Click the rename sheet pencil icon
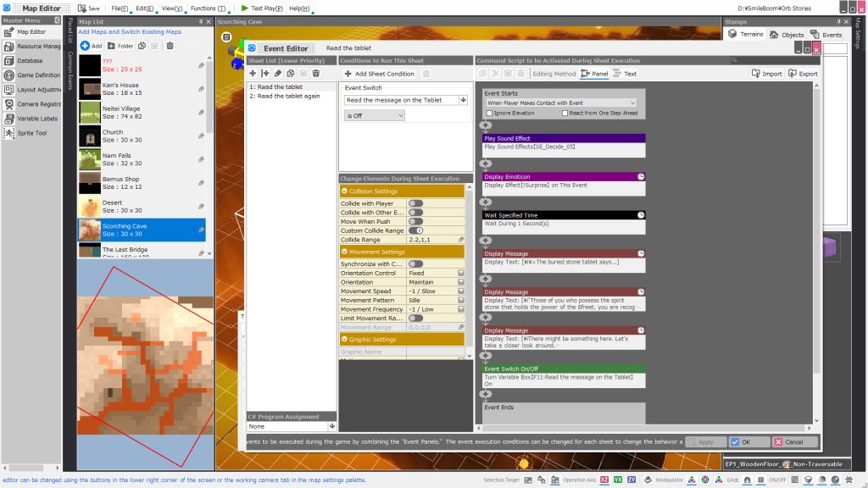Viewport: 868px width, 488px height. 278,73
